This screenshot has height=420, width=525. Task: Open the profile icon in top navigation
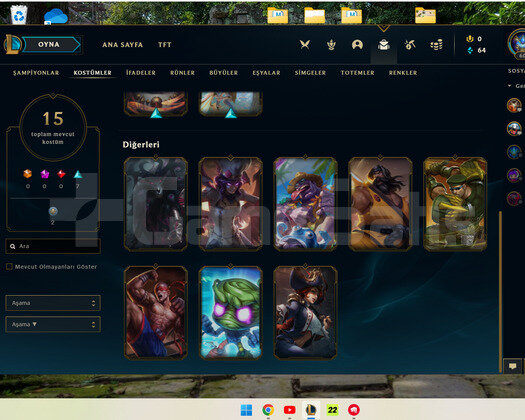click(x=357, y=45)
